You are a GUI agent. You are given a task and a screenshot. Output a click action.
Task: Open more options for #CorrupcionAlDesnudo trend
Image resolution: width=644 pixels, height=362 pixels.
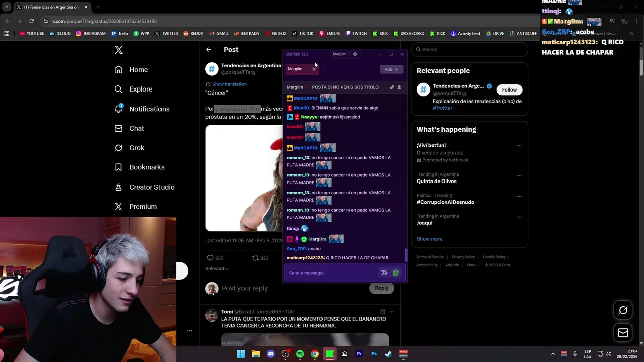[x=519, y=196]
